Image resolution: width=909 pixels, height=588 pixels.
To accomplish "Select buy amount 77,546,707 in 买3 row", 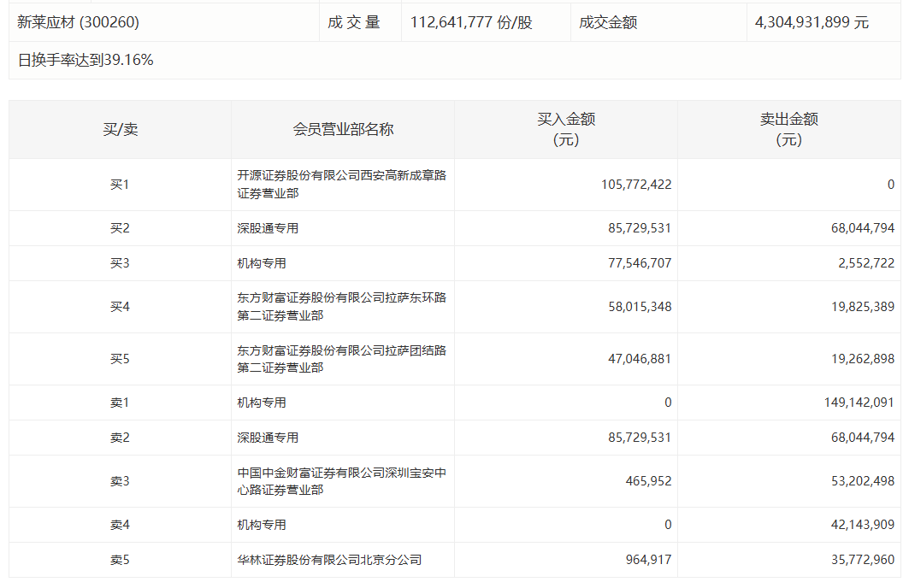I will pyautogui.click(x=636, y=263).
